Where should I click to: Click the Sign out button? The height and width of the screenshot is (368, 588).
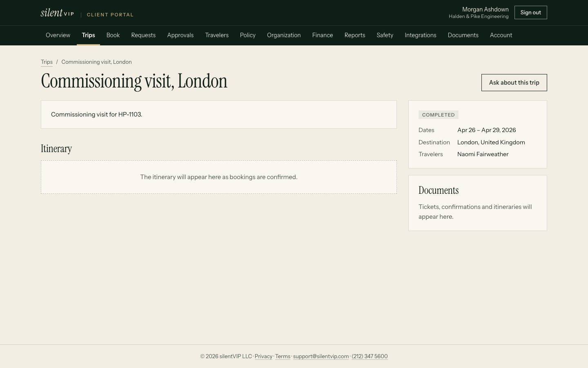(x=530, y=13)
